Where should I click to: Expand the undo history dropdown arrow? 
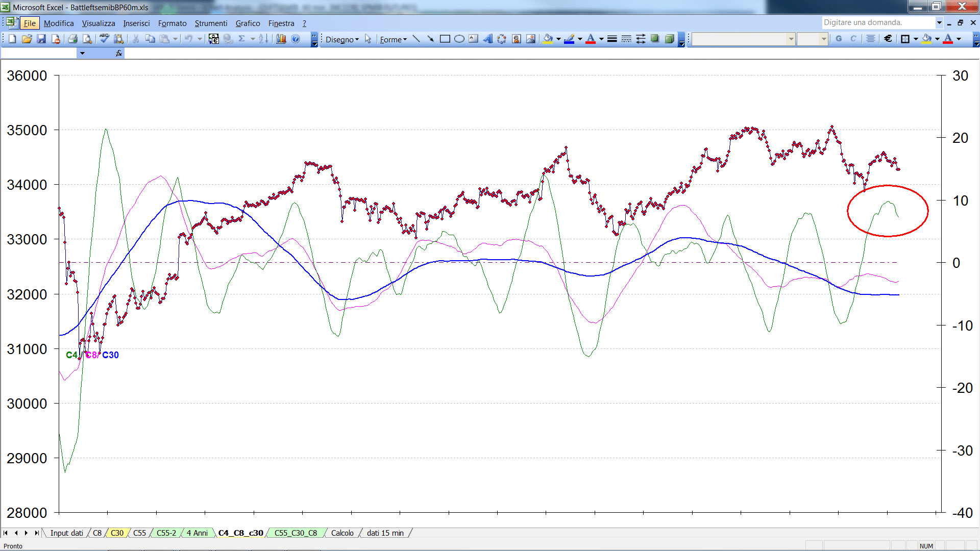pos(200,39)
